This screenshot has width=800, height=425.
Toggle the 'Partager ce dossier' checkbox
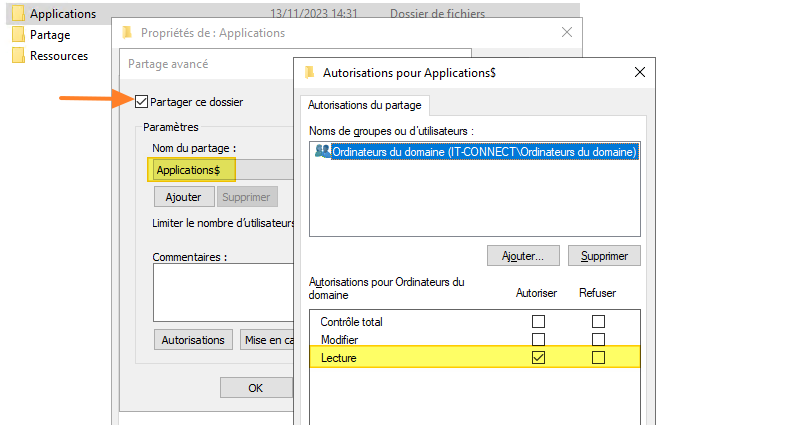141,101
